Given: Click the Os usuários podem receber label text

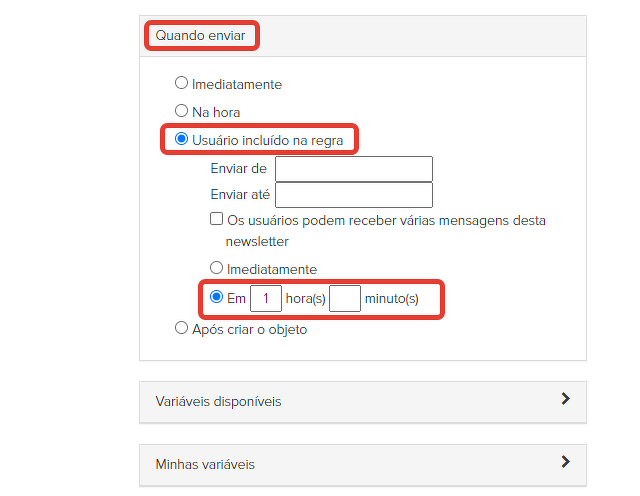Looking at the screenshot, I should point(386,220).
